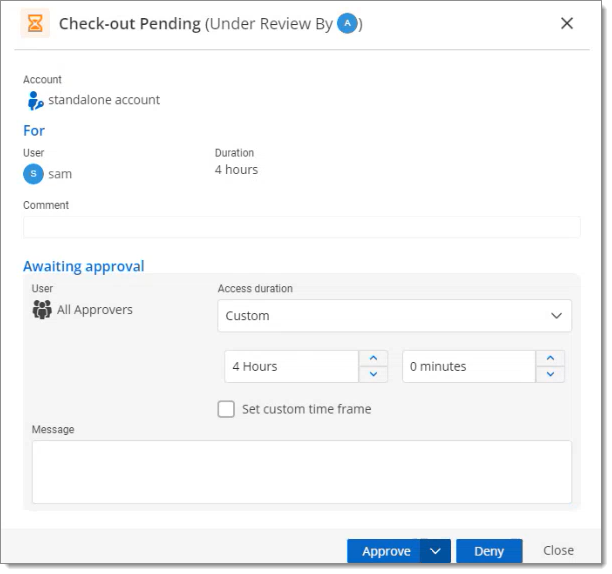Screen dimensions: 612x574
Task: Decrease hours with the down arrow
Action: coord(373,374)
